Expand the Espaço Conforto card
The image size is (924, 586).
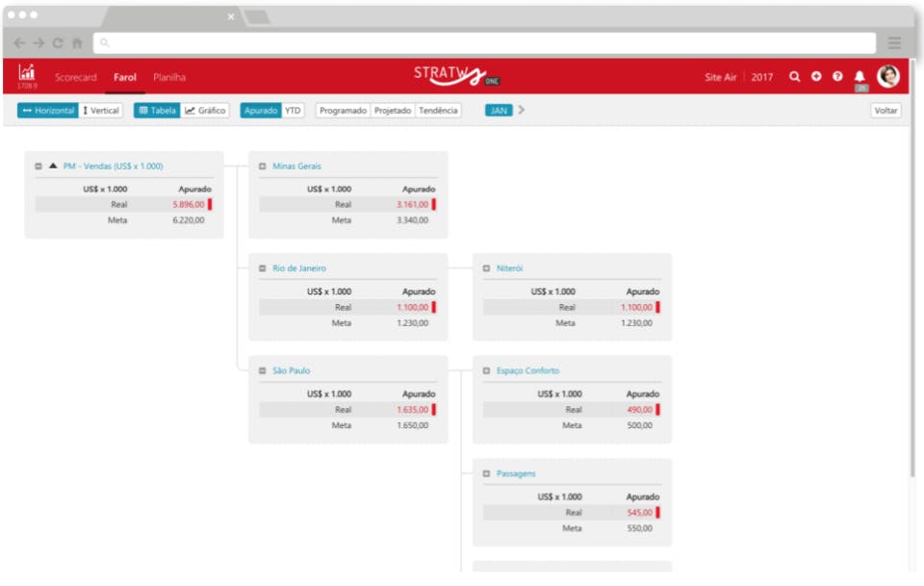click(x=486, y=370)
